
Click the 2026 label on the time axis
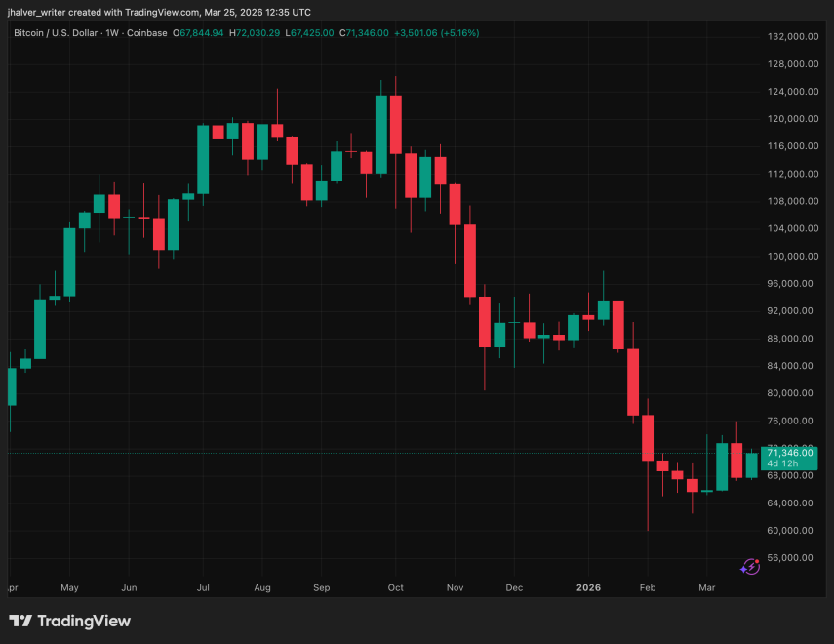(x=588, y=588)
